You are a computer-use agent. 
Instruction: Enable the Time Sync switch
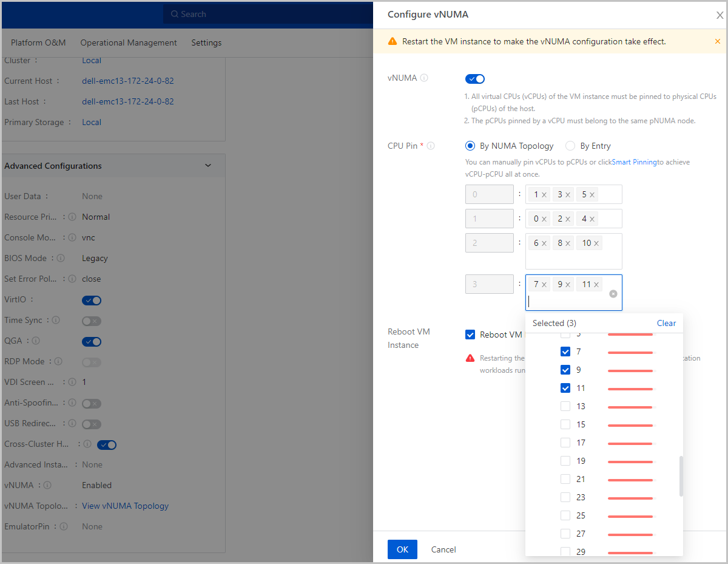[x=92, y=321]
